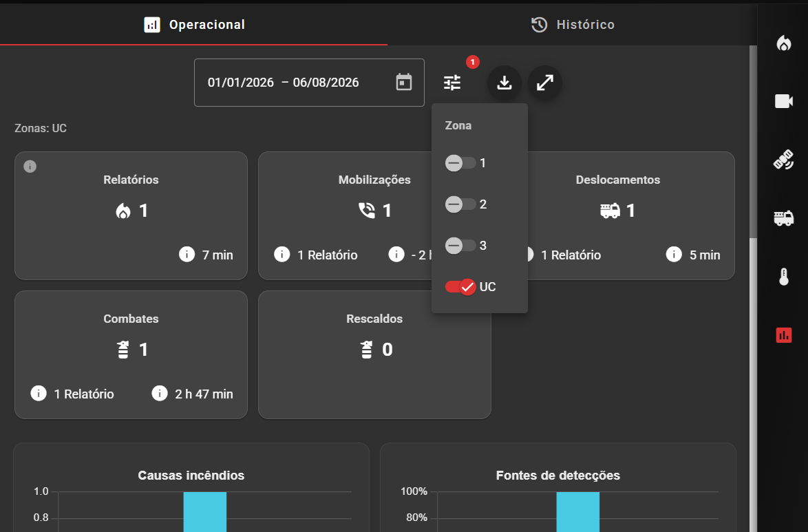The width and height of the screenshot is (808, 532).
Task: Toggle the filters icon with badge
Action: tap(452, 83)
